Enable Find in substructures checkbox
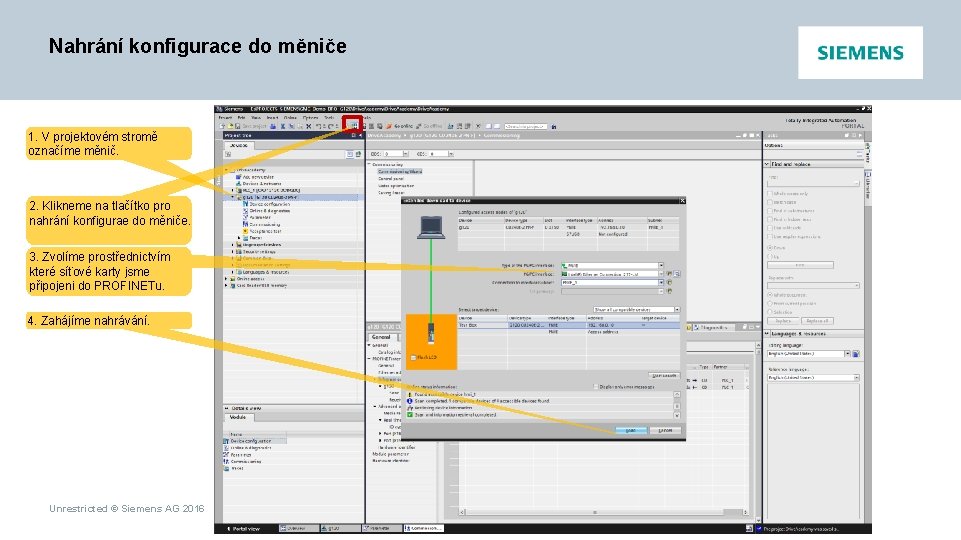The image size is (961, 540). 770,211
